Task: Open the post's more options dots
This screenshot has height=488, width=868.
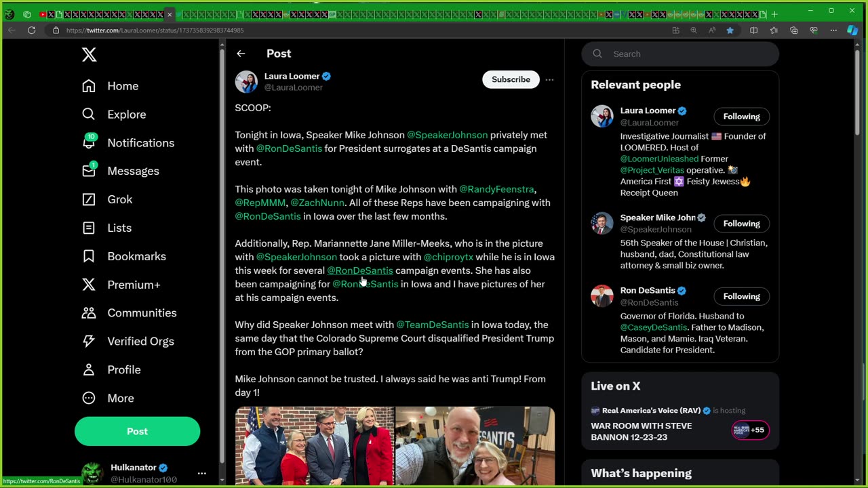Action: pos(549,80)
